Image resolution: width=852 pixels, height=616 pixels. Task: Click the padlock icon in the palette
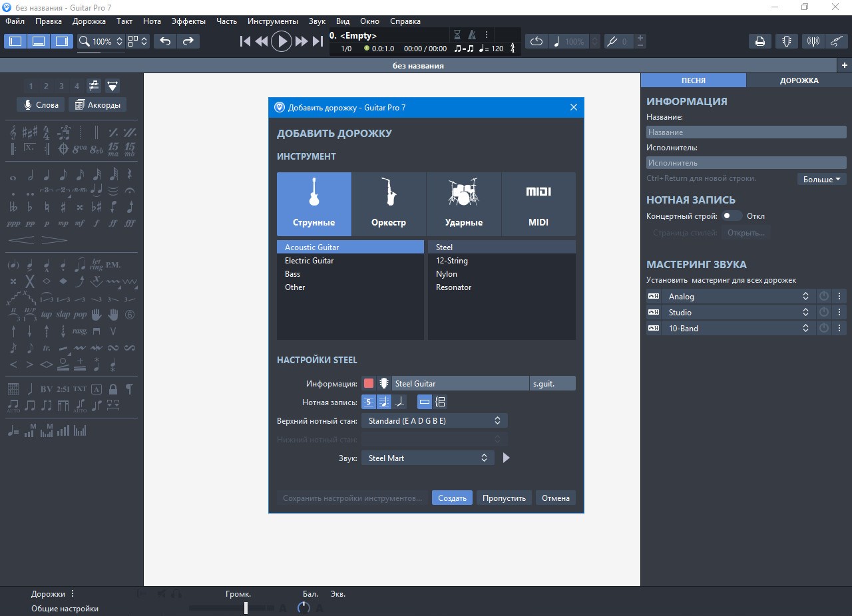tap(113, 388)
